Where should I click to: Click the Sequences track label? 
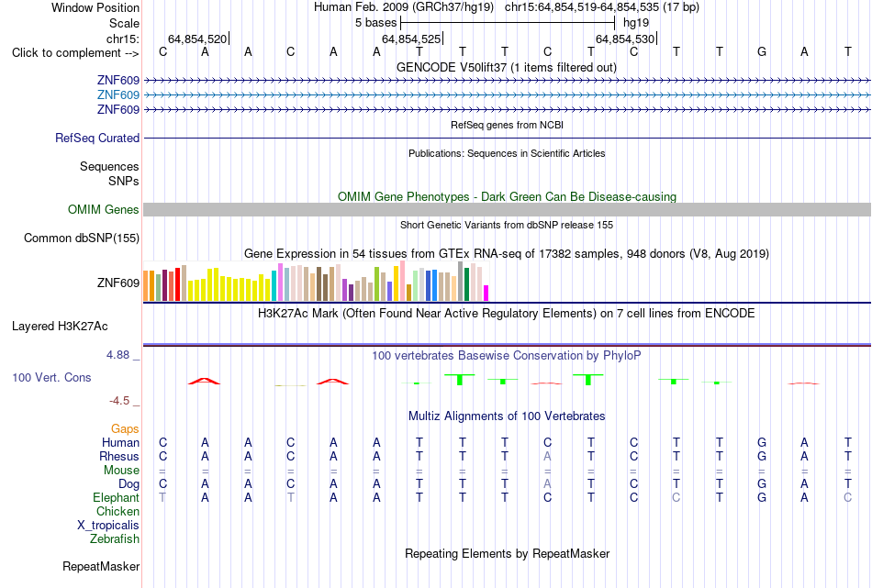109,166
